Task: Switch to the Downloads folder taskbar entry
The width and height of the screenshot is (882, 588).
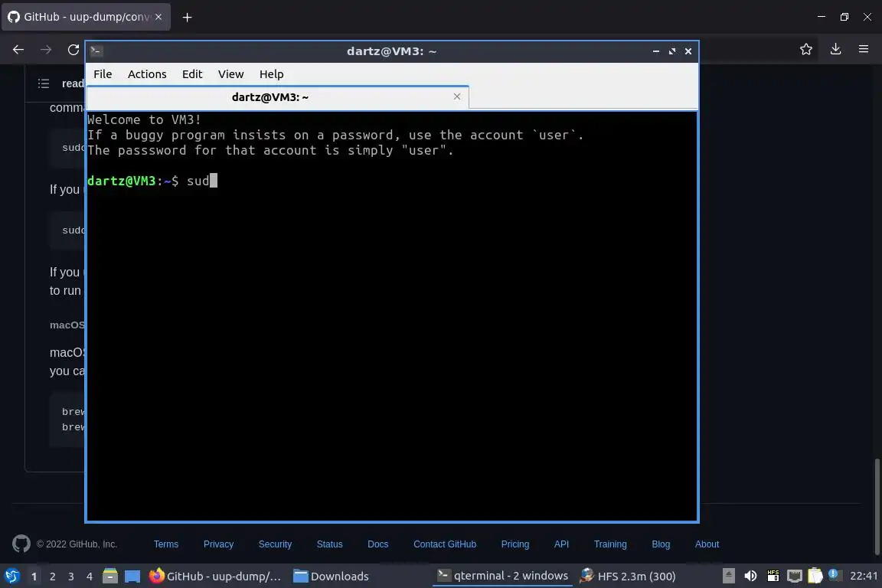Action: [331, 577]
